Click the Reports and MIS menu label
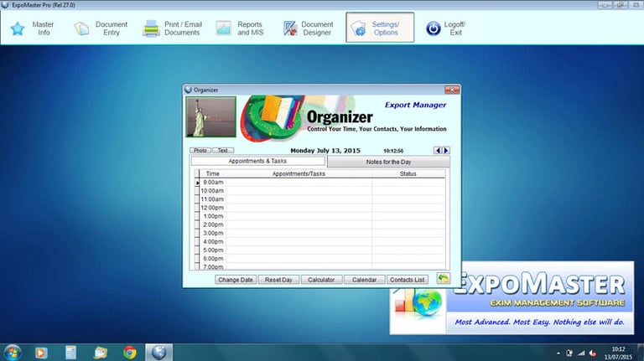The height and width of the screenshot is (361, 644). tap(250, 28)
